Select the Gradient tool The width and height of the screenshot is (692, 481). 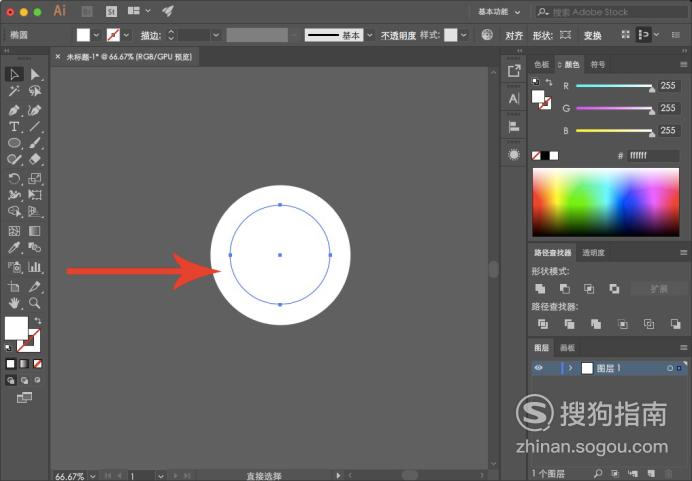point(35,231)
